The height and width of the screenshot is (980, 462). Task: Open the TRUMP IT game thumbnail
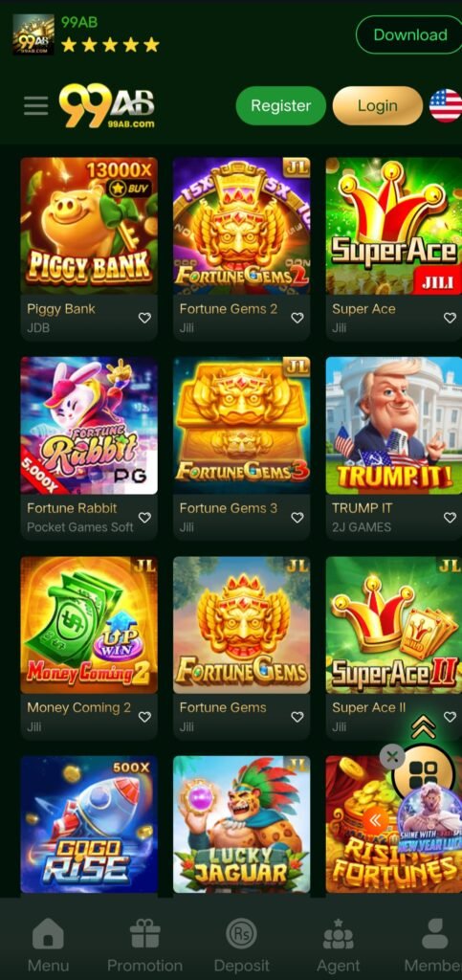(394, 426)
